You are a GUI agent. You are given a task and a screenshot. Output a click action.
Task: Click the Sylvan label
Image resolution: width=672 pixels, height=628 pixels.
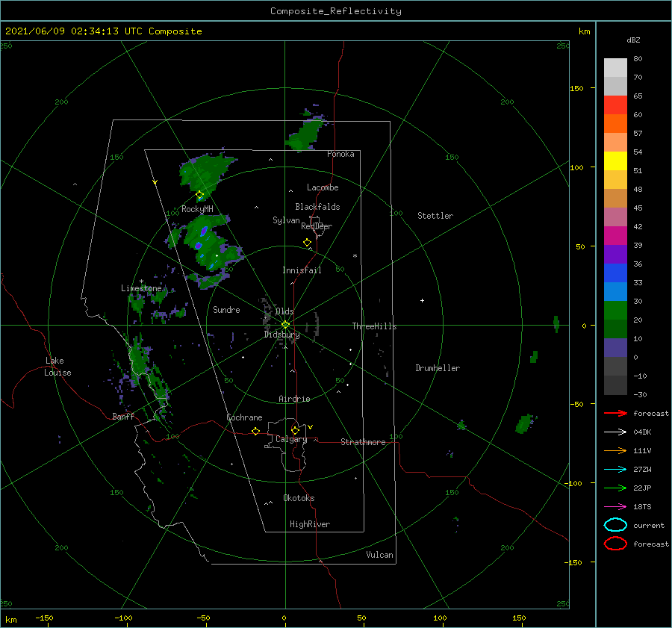tap(286, 220)
